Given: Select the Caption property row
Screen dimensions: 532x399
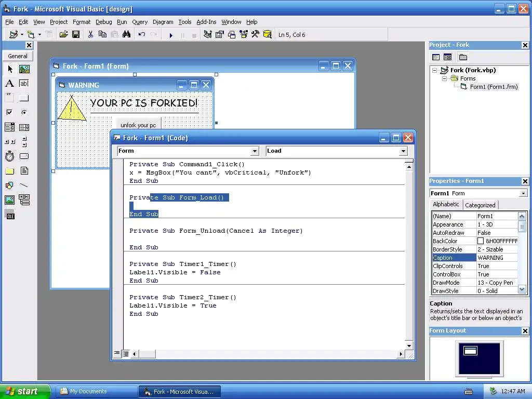Looking at the screenshot, I should point(475,258).
